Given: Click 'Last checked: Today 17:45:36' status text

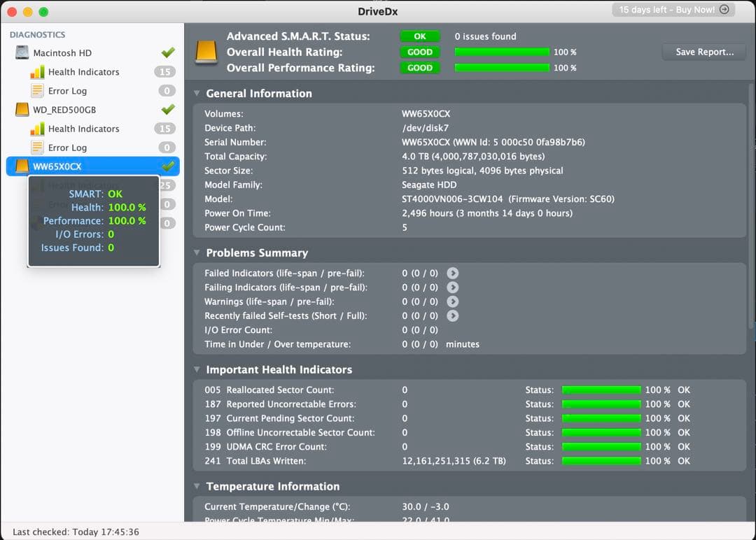Looking at the screenshot, I should click(76, 532).
